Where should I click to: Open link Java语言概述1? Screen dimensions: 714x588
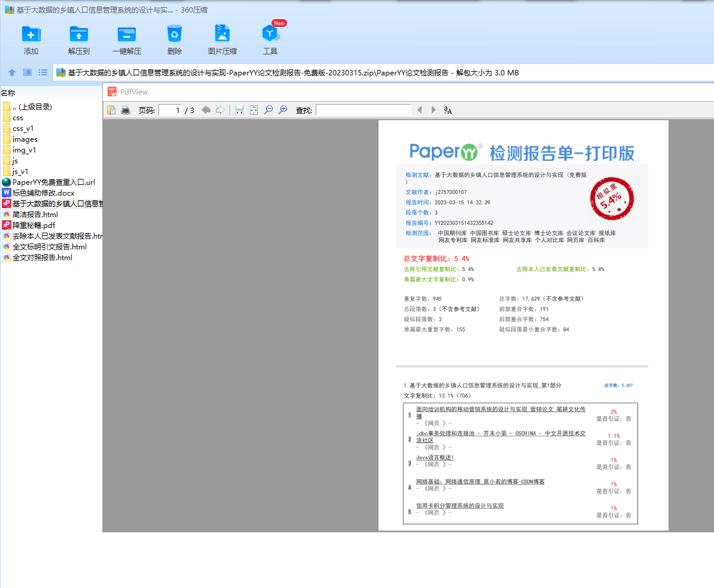pyautogui.click(x=435, y=457)
